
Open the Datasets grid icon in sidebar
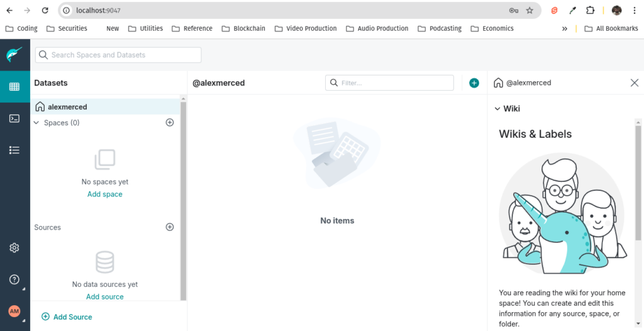pos(14,87)
